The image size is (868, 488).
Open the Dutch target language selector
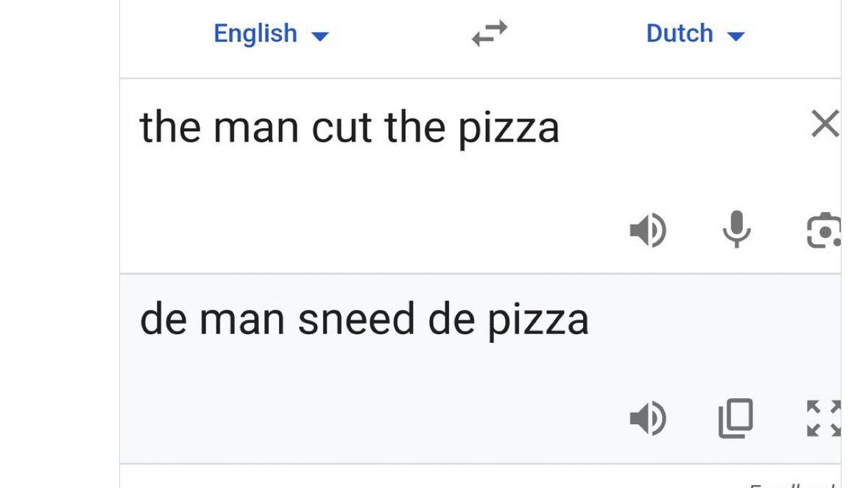pos(680,34)
